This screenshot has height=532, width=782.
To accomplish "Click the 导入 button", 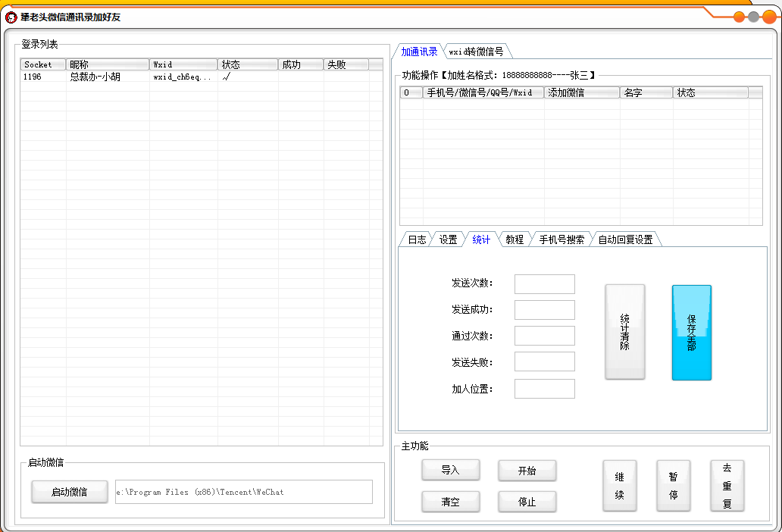I will coord(451,470).
